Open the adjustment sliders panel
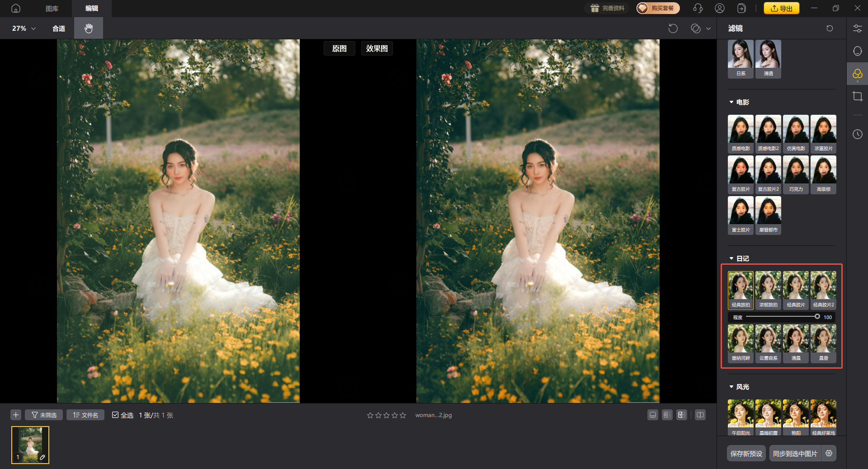 tap(857, 28)
